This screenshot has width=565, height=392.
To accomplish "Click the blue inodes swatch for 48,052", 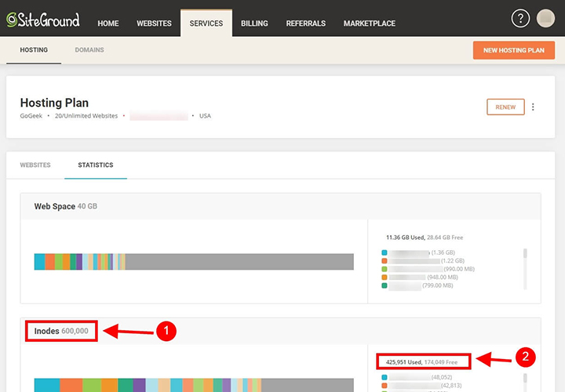I will click(x=385, y=378).
